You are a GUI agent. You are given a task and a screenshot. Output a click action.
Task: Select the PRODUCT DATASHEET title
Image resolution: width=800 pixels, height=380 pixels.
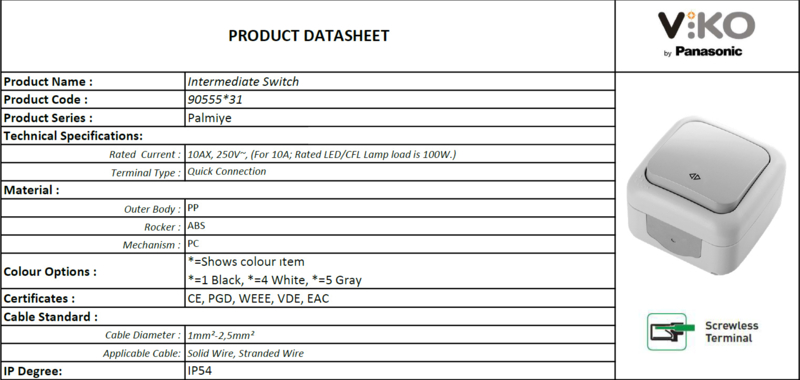click(309, 36)
